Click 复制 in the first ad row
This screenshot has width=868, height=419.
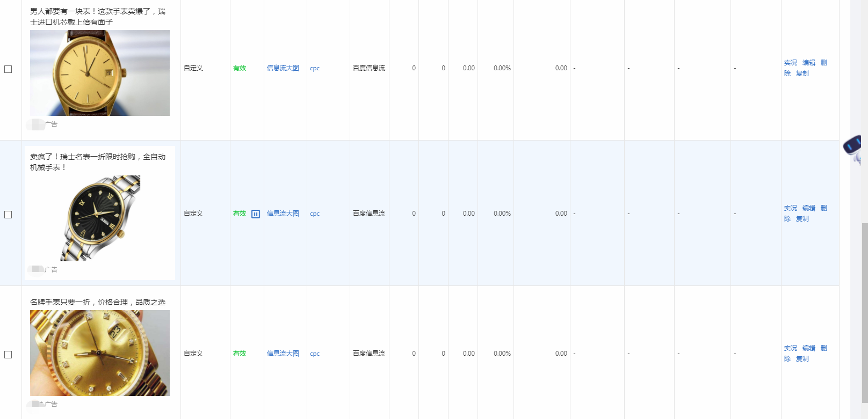pyautogui.click(x=802, y=73)
